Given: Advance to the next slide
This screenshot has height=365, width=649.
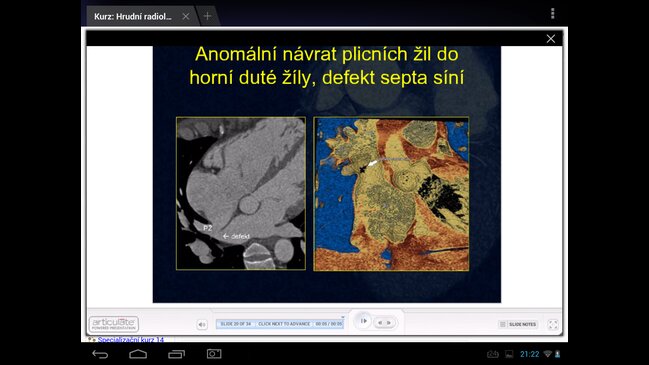Looking at the screenshot, I should pos(389,323).
